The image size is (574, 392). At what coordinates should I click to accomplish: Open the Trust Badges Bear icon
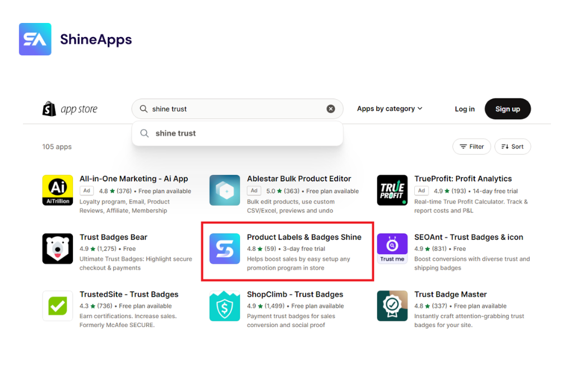pos(58,249)
